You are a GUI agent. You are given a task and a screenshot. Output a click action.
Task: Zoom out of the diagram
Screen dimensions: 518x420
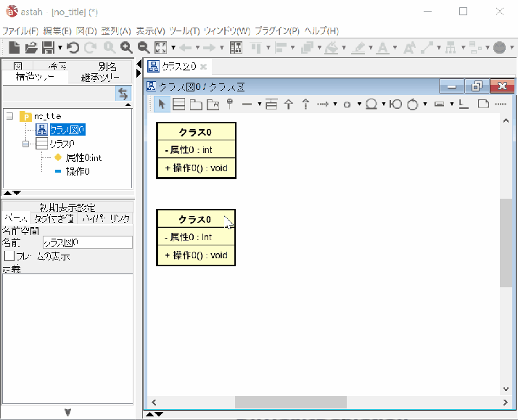[x=144, y=48]
